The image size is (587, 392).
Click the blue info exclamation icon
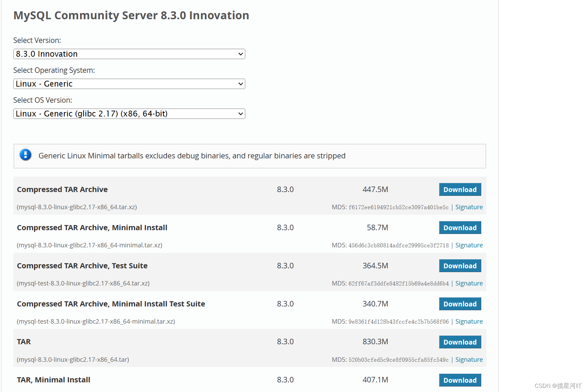pyautogui.click(x=25, y=155)
